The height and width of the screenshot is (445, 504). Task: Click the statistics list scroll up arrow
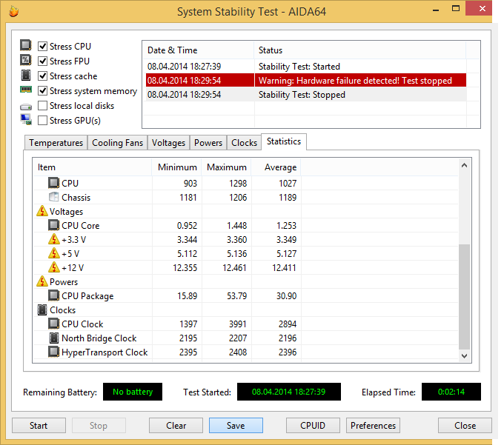click(x=464, y=166)
